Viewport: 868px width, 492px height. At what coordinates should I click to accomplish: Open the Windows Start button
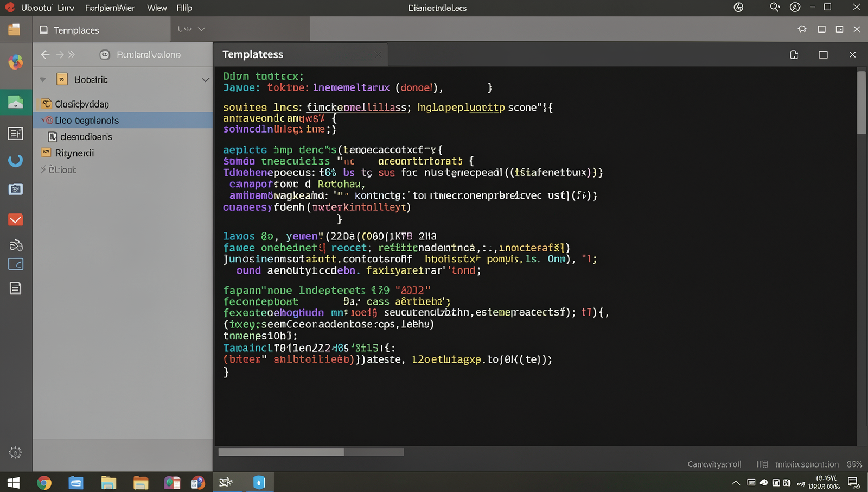(x=14, y=482)
